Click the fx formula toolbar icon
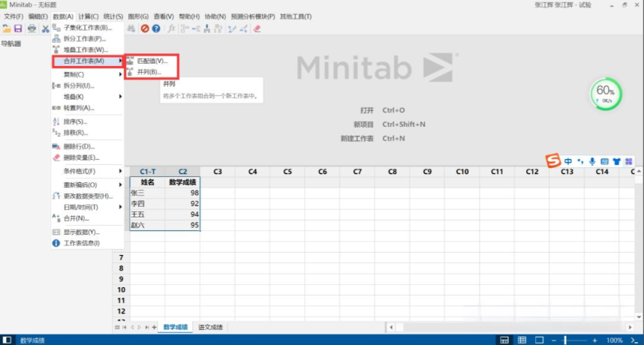Image resolution: width=644 pixels, height=345 pixels. 171,28
